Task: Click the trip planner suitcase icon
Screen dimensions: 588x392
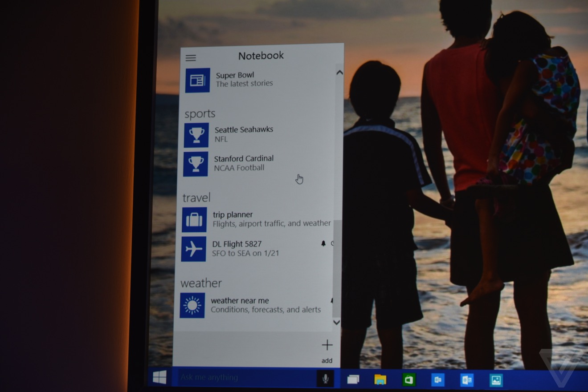Action: pyautogui.click(x=194, y=220)
